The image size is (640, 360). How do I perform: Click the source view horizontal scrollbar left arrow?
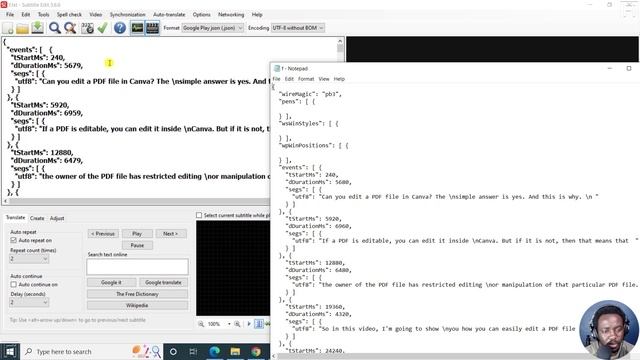point(5,201)
